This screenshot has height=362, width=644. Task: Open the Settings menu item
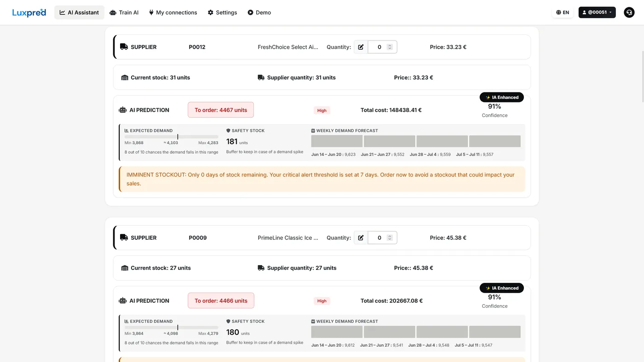[223, 12]
